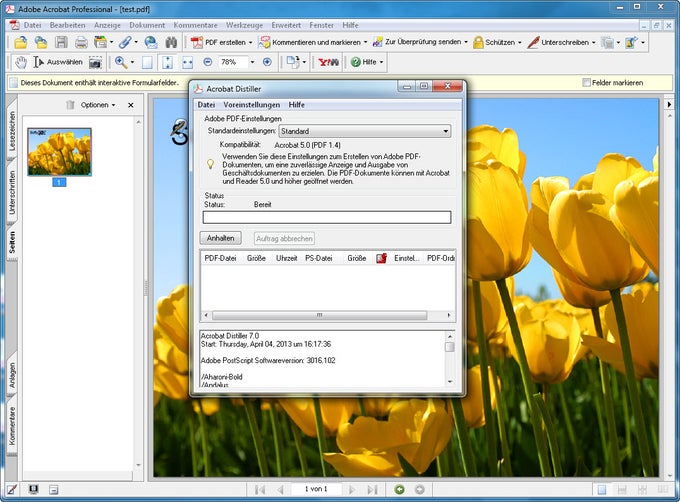680x502 pixels.
Task: Click the save disk icon
Action: [x=61, y=42]
